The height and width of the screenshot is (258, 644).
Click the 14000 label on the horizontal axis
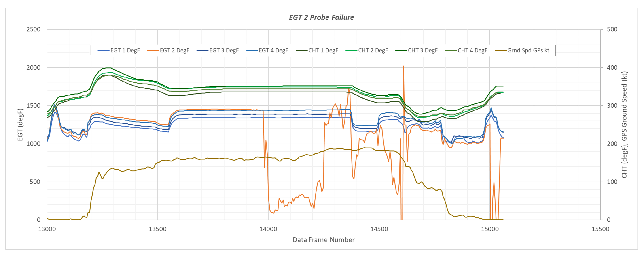268,229
